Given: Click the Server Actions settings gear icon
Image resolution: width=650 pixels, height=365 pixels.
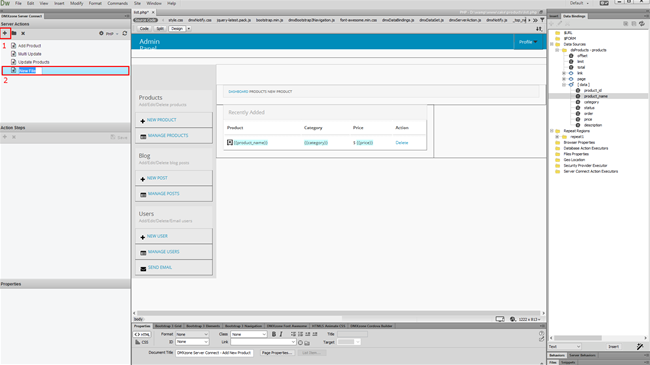Looking at the screenshot, I should (x=101, y=33).
